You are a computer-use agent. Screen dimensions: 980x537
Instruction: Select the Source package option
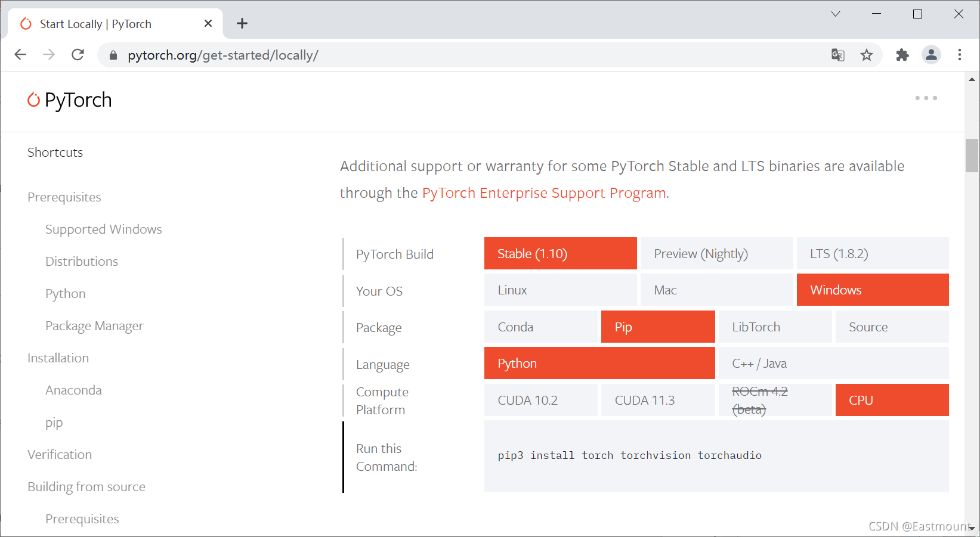click(x=892, y=327)
